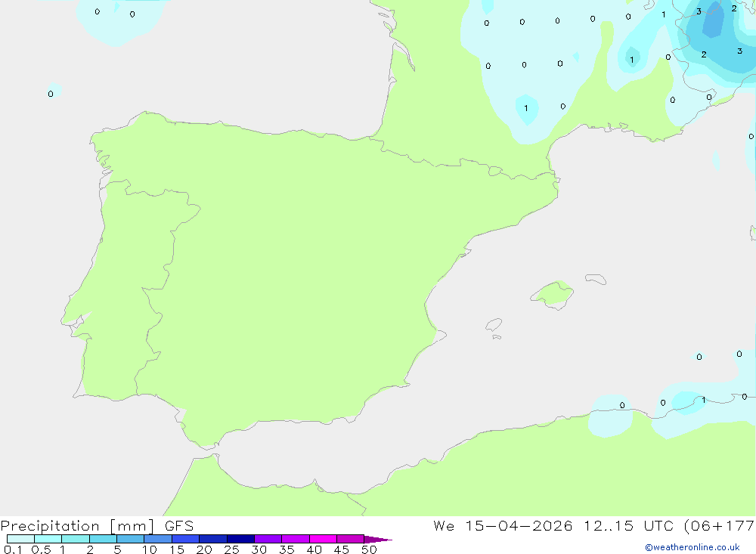756x554 pixels.
Task: Click the '0.1' legend scale label
Action: (x=13, y=549)
